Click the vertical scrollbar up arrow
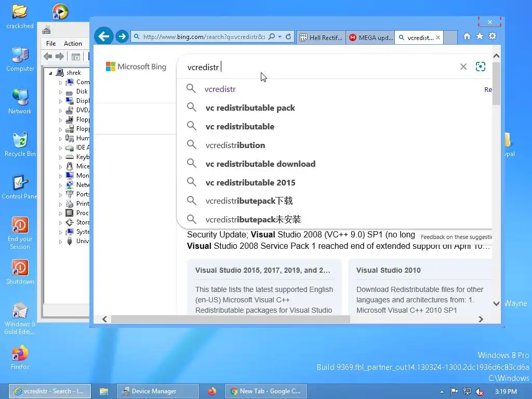This screenshot has width=532, height=399. coord(496,56)
